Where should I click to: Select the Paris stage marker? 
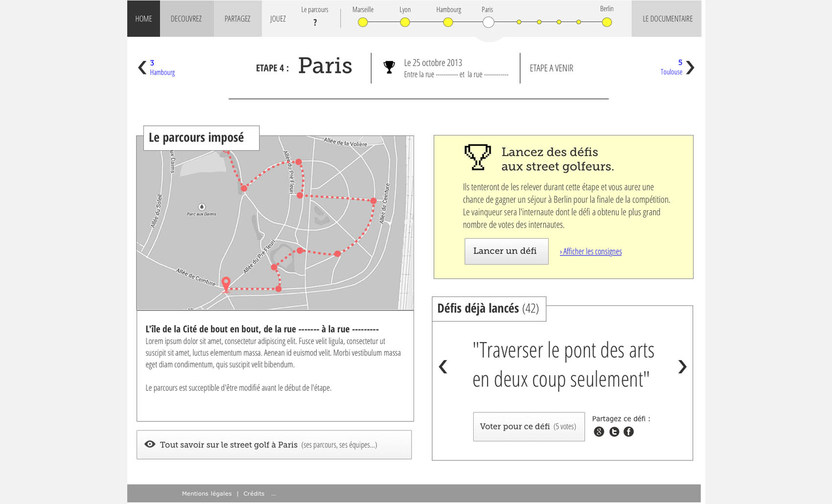coord(488,22)
